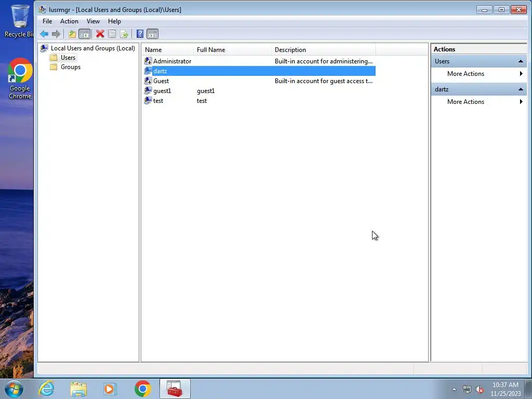Open Windows Explorer from the taskbar
The width and height of the screenshot is (532, 399).
78,389
